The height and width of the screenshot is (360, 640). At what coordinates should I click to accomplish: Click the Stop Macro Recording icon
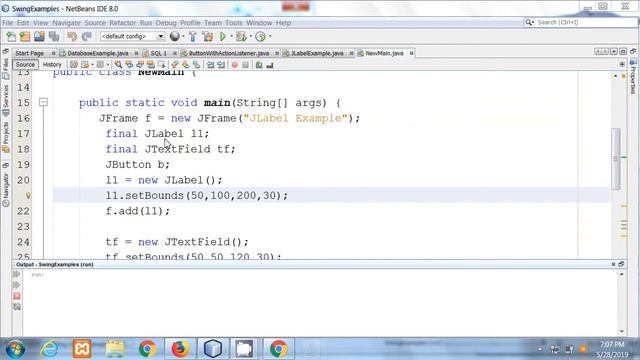click(x=245, y=64)
